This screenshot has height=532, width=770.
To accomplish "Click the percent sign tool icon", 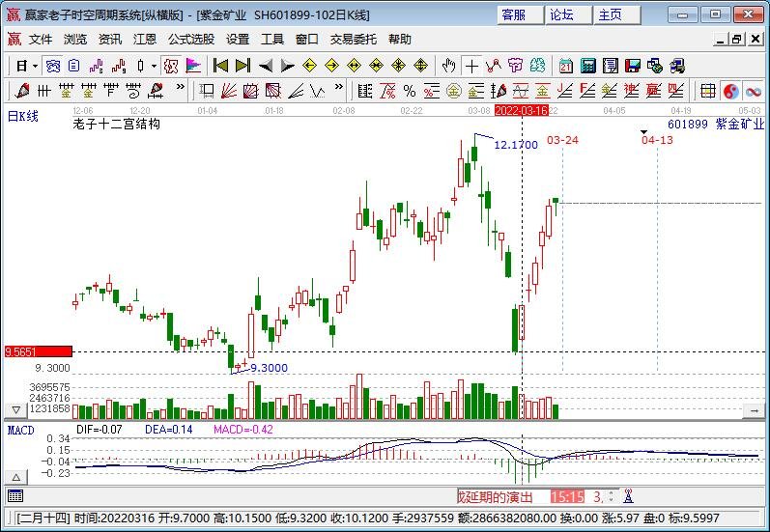I will 409,91.
